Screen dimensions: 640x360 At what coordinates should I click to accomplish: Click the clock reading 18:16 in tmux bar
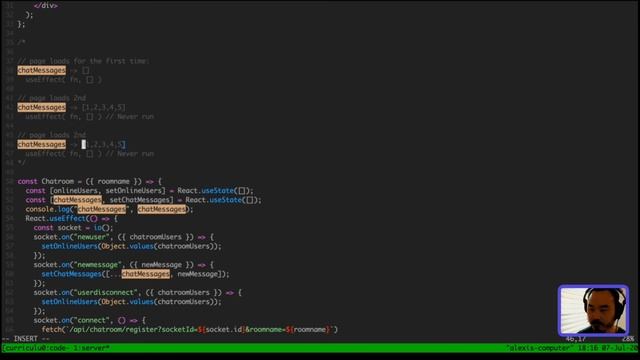click(x=587, y=348)
